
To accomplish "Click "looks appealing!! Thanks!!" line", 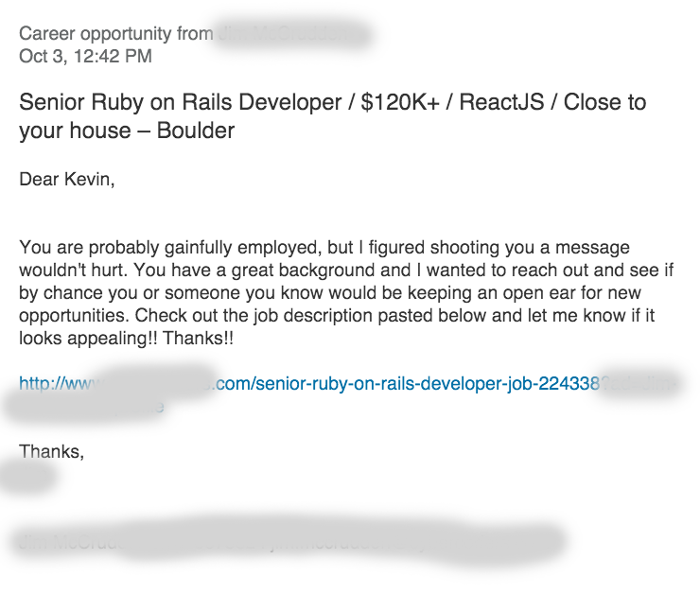I will pos(127,339).
